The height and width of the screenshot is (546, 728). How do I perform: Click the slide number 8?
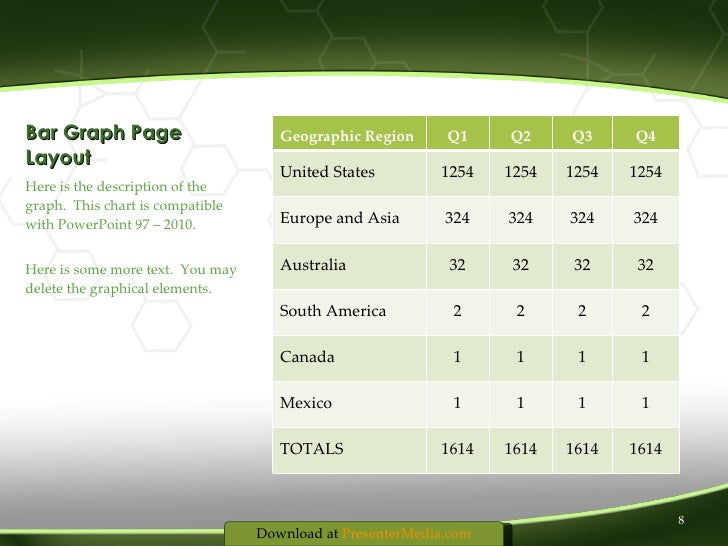681,520
